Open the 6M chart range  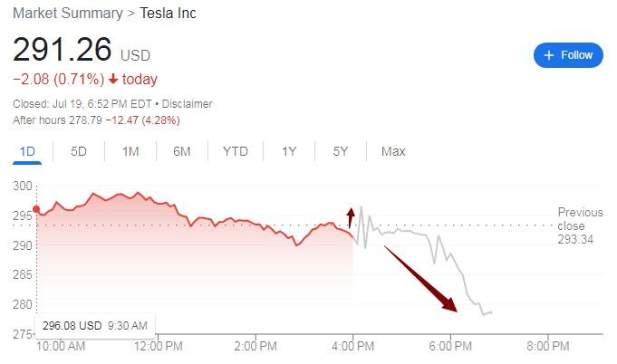(182, 151)
